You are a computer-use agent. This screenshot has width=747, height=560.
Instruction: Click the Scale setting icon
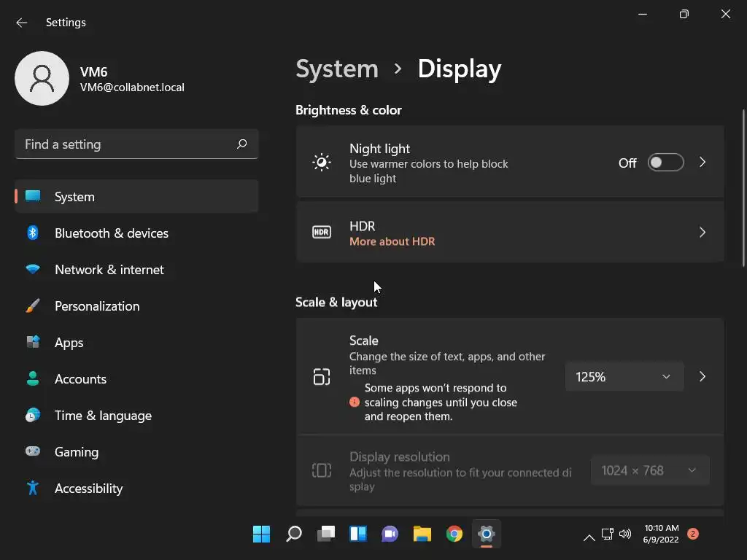[322, 377]
